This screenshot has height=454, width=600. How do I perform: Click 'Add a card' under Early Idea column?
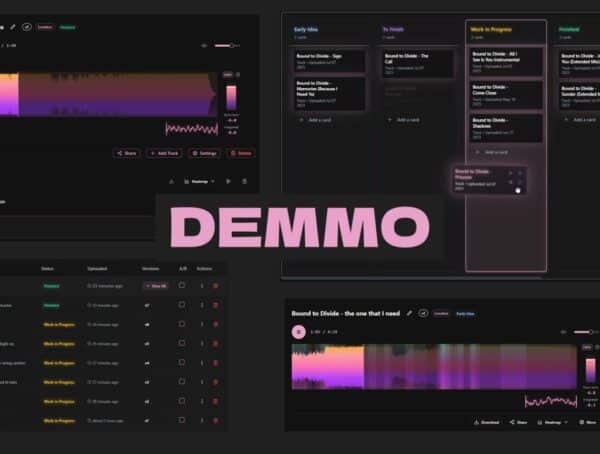(322, 119)
